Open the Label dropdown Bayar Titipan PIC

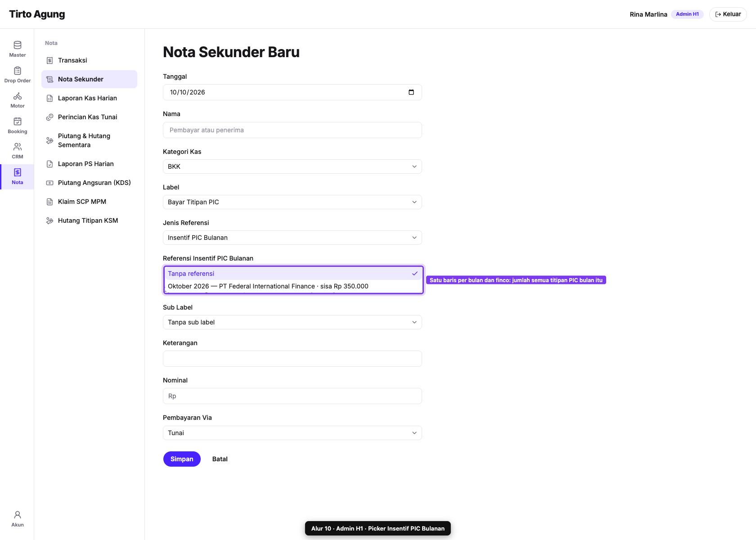(292, 202)
